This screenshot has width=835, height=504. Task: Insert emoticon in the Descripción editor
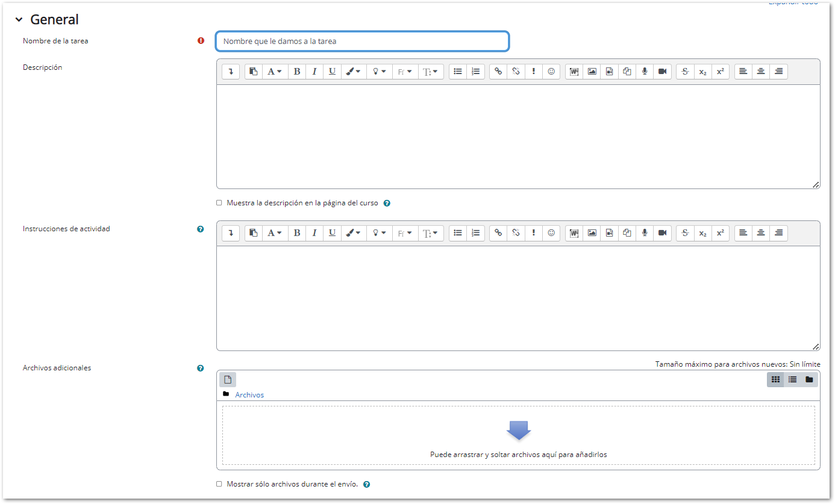tap(551, 72)
